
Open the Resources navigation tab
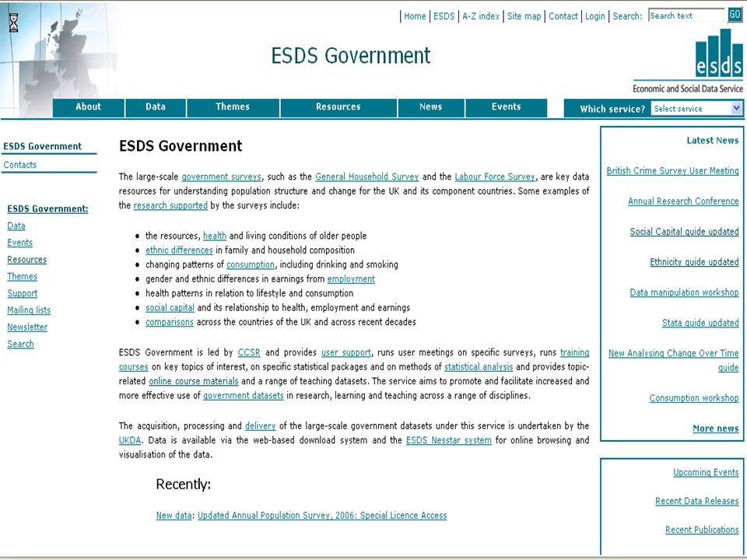[x=338, y=107]
